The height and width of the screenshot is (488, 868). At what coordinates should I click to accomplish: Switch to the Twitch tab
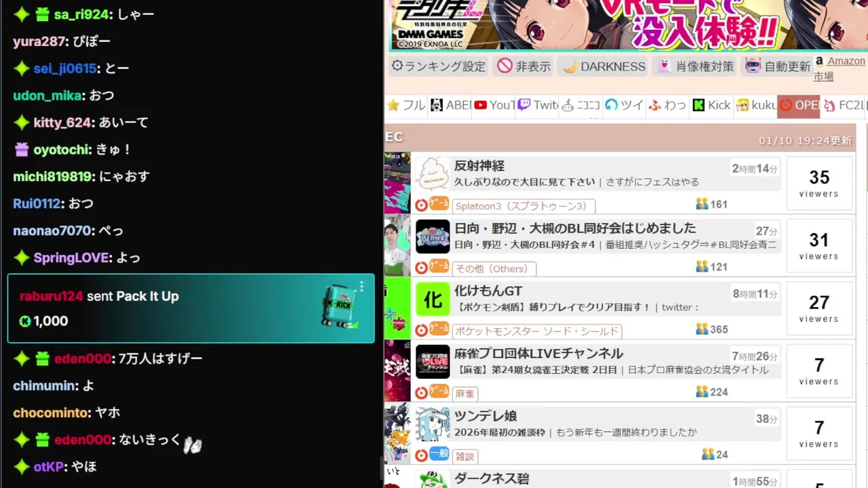point(538,105)
